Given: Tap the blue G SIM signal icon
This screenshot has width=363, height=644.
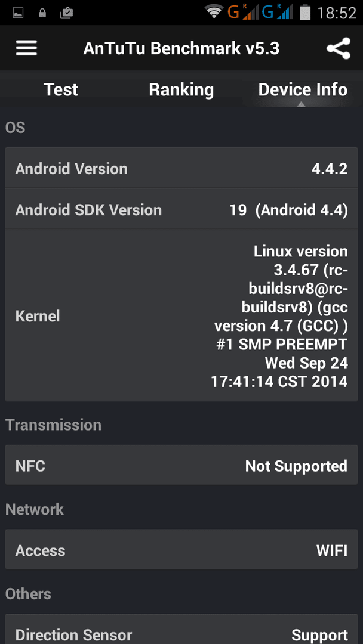Looking at the screenshot, I should pyautogui.click(x=278, y=13).
